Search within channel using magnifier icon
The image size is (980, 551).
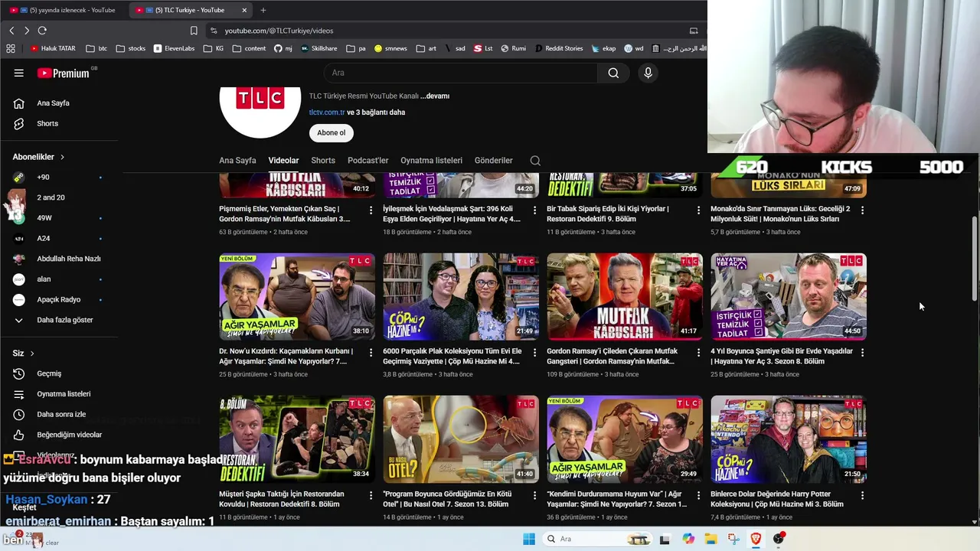pyautogui.click(x=535, y=161)
